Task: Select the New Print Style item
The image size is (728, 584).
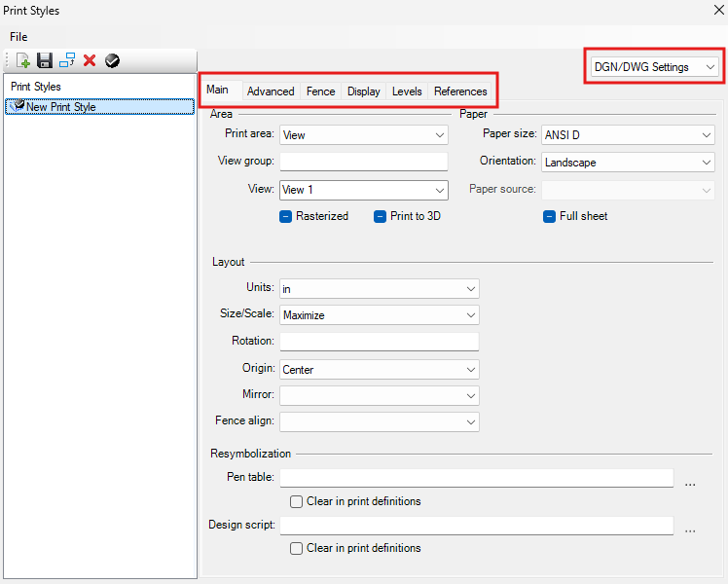Action: pos(99,107)
